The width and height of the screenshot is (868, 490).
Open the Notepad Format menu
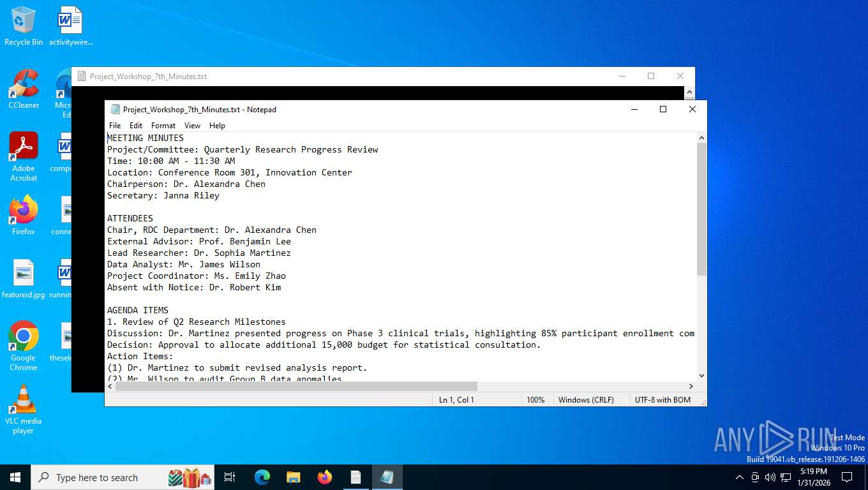(163, 126)
